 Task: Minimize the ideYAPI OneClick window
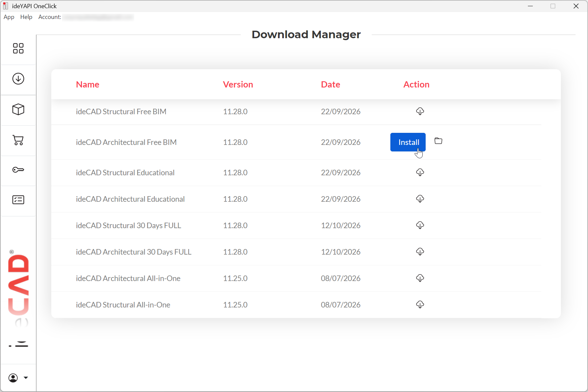pyautogui.click(x=531, y=6)
